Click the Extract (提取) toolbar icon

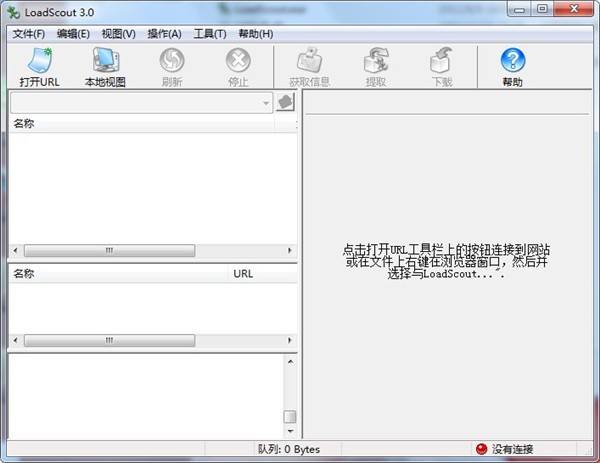tap(376, 60)
